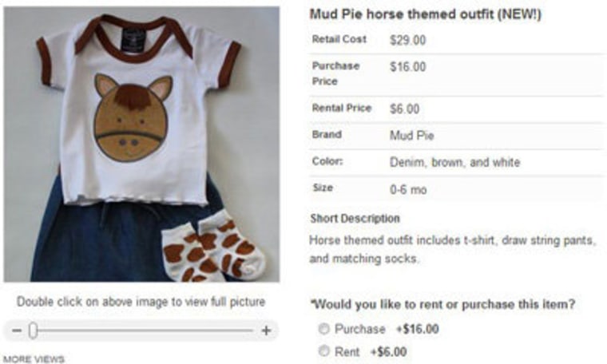
Task: Click the horse outfit product image
Action: (141, 144)
